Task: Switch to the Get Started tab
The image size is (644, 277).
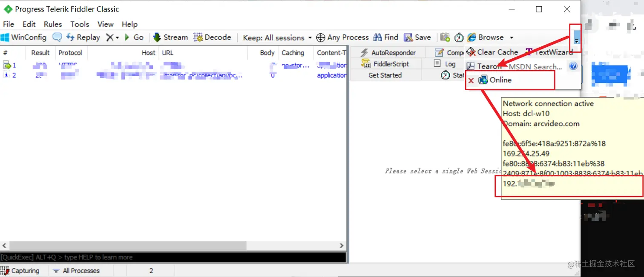Action: [385, 75]
